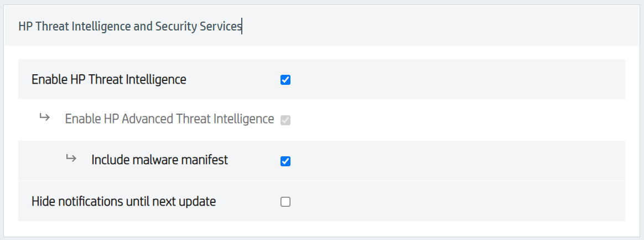The width and height of the screenshot is (644, 240).
Task: Click the word "Services" in the panel title
Action: (223, 27)
